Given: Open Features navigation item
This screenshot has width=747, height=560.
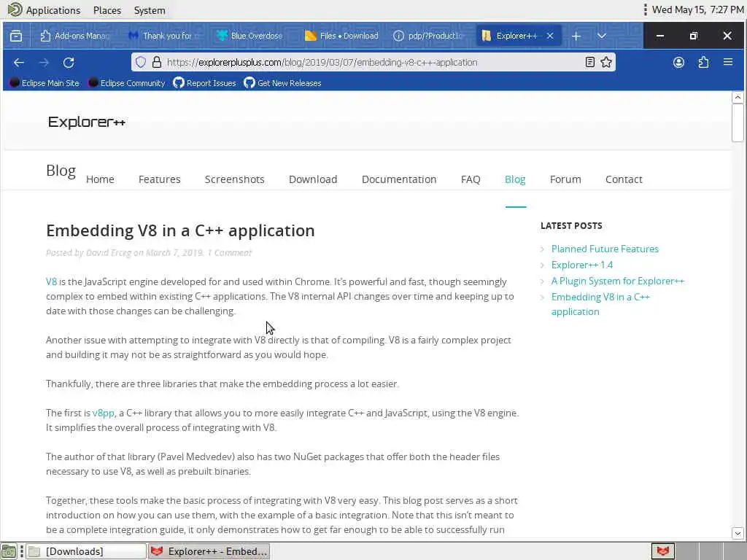Looking at the screenshot, I should pyautogui.click(x=160, y=179).
